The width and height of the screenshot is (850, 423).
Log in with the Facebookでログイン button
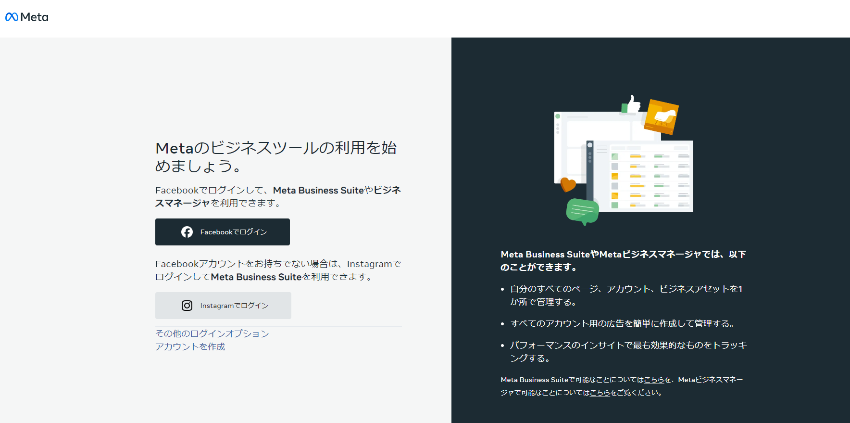click(x=222, y=232)
